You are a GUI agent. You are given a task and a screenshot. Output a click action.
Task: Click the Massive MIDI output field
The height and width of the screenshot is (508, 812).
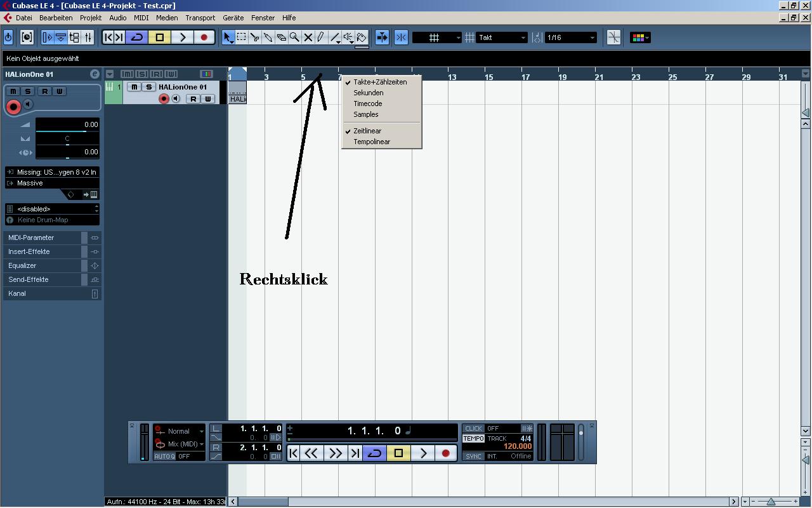[x=52, y=183]
